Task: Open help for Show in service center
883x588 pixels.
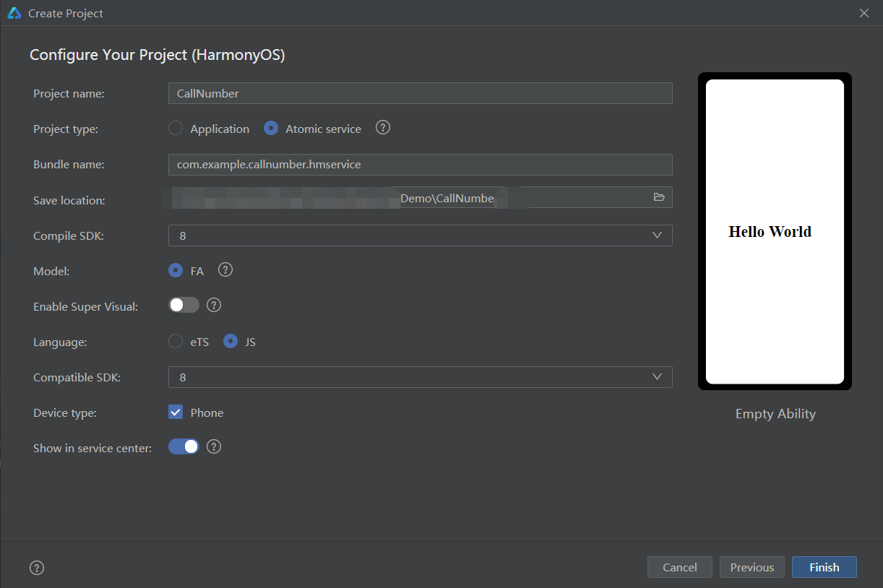Action: pos(214,446)
